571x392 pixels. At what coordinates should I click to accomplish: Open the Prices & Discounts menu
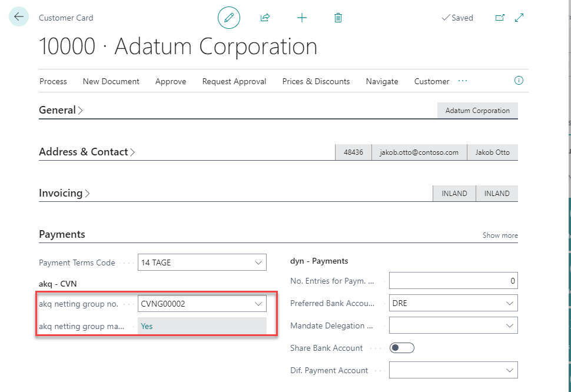pos(316,81)
